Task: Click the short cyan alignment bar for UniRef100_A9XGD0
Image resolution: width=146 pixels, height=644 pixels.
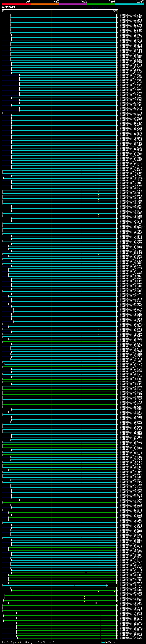Action: pyautogui.click(x=53, y=603)
